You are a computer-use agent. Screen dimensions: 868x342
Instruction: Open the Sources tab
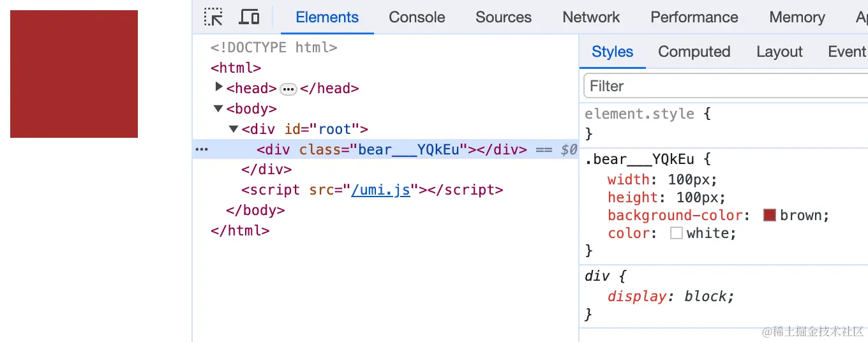pyautogui.click(x=503, y=17)
